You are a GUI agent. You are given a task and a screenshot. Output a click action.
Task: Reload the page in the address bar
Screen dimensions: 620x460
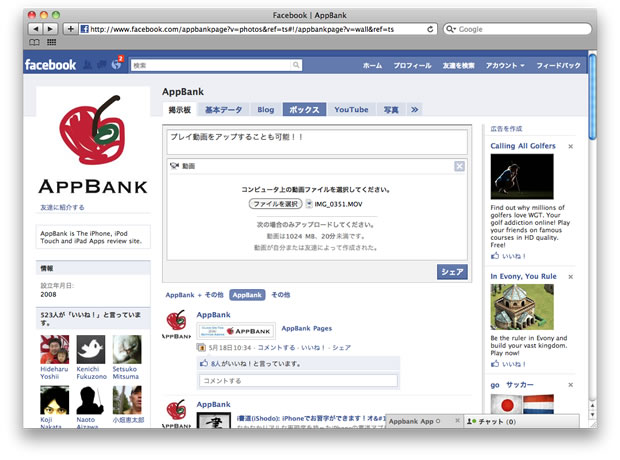430,29
